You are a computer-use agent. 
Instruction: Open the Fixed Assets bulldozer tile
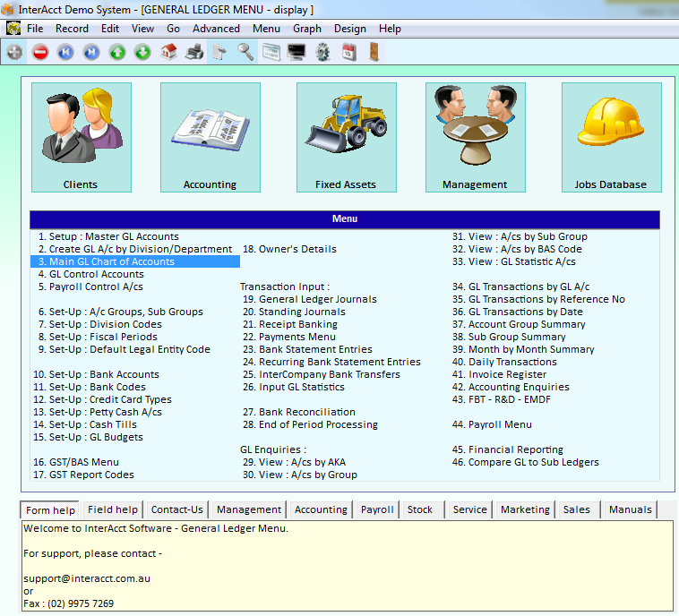coord(347,137)
